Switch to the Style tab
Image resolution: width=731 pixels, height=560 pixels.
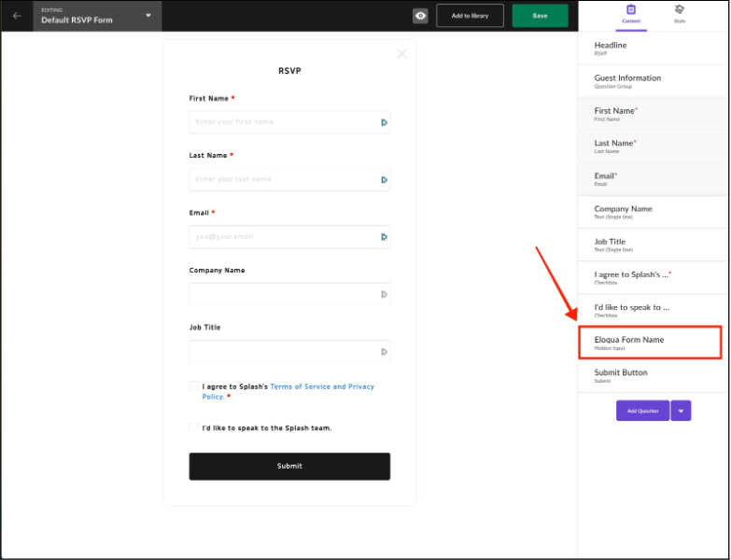point(680,14)
